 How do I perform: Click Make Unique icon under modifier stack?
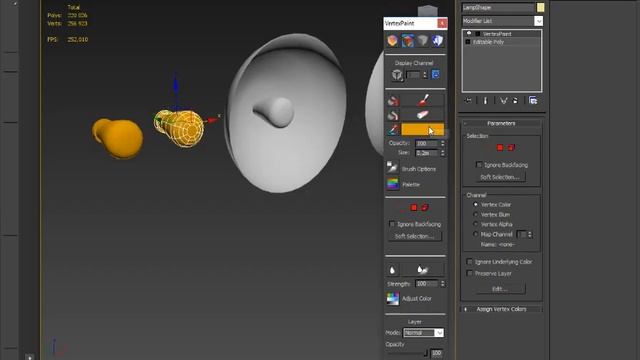pyautogui.click(x=503, y=100)
